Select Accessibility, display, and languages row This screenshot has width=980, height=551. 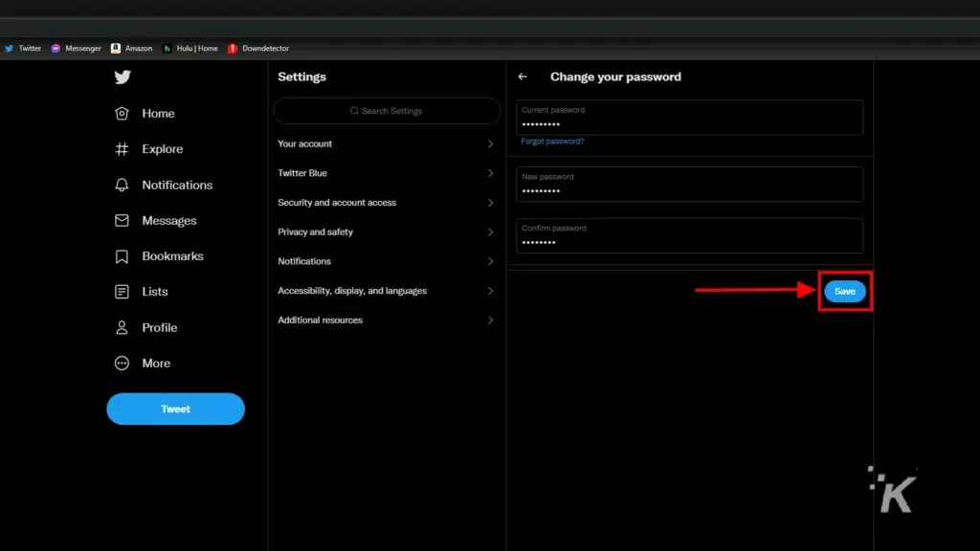[387, 291]
